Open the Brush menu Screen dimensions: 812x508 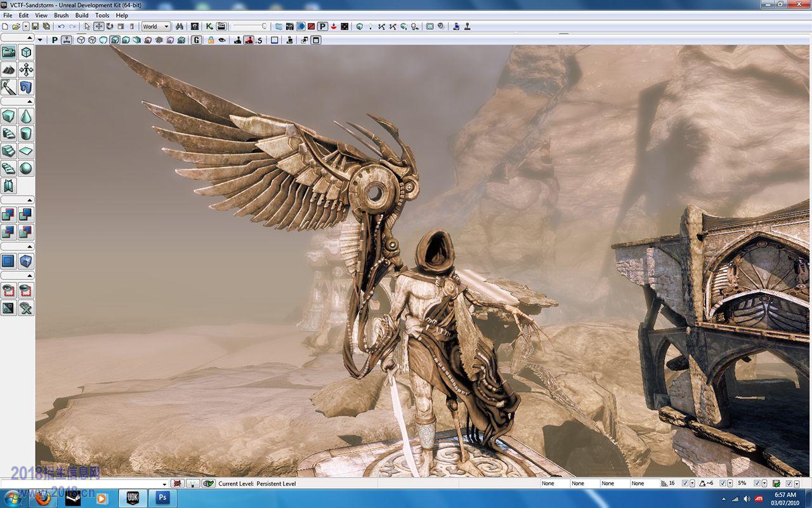[61, 15]
